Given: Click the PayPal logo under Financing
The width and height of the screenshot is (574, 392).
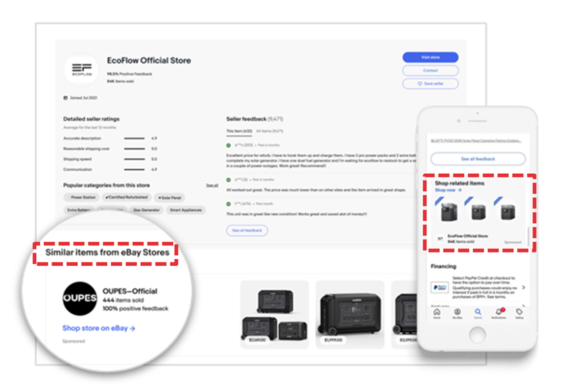Looking at the screenshot, I should tap(440, 287).
